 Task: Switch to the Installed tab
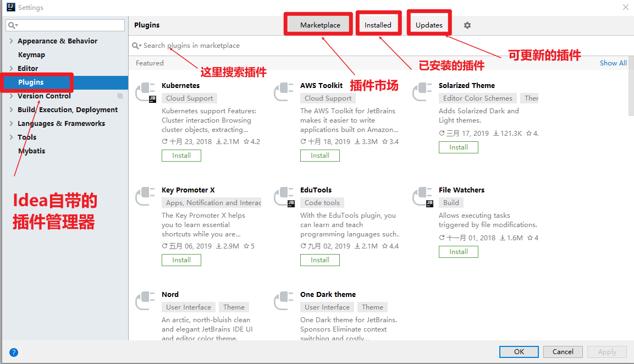(378, 25)
